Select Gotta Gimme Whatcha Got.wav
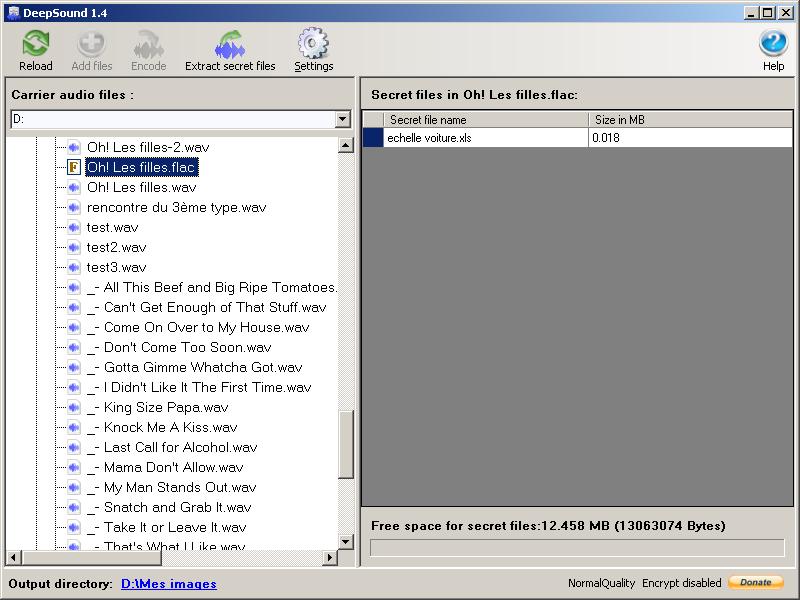This screenshot has height=600, width=800. (x=194, y=367)
